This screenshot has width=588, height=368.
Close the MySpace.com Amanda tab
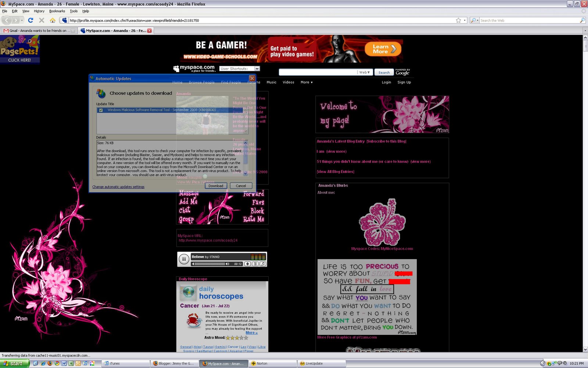pyautogui.click(x=150, y=31)
